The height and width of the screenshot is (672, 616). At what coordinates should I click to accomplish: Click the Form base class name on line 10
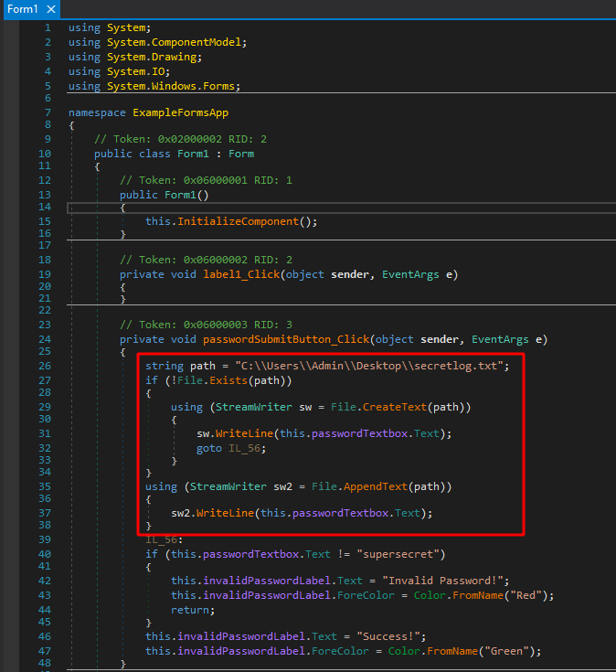click(x=241, y=154)
